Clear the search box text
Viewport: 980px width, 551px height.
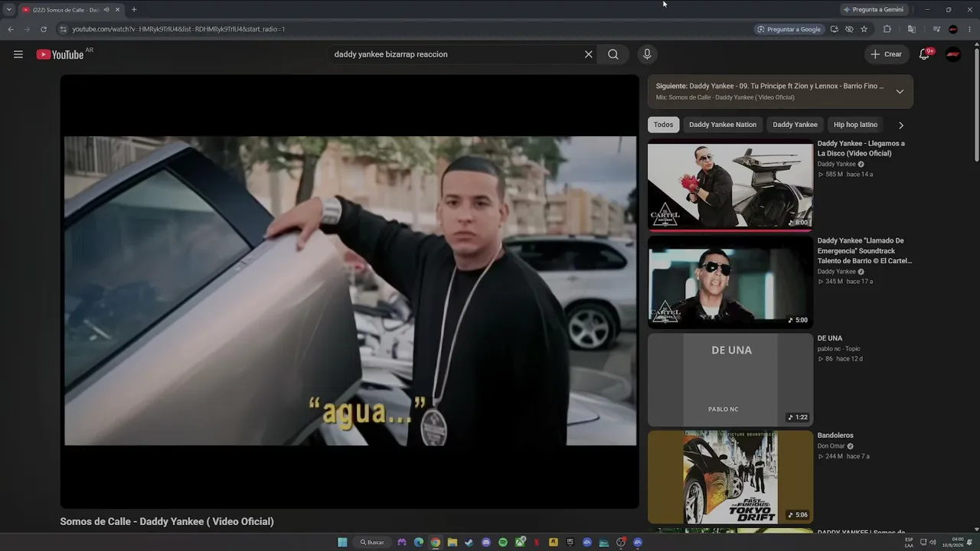click(589, 54)
